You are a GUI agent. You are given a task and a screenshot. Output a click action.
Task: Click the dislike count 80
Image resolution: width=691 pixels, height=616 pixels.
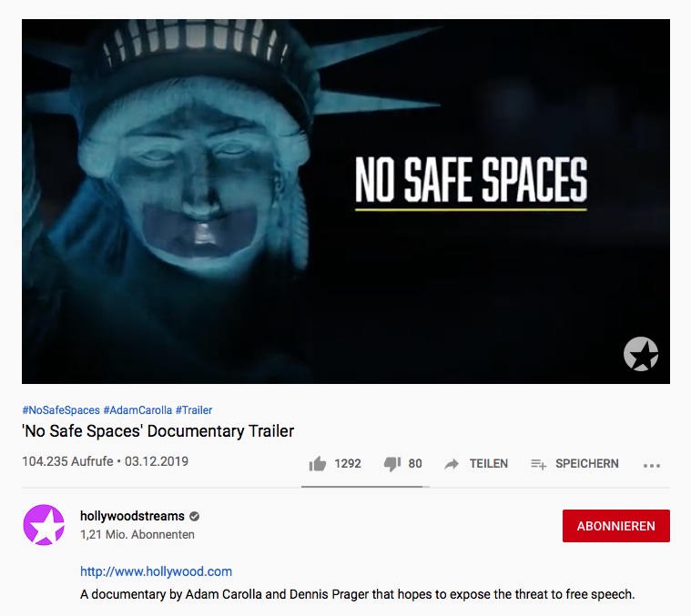tap(415, 464)
